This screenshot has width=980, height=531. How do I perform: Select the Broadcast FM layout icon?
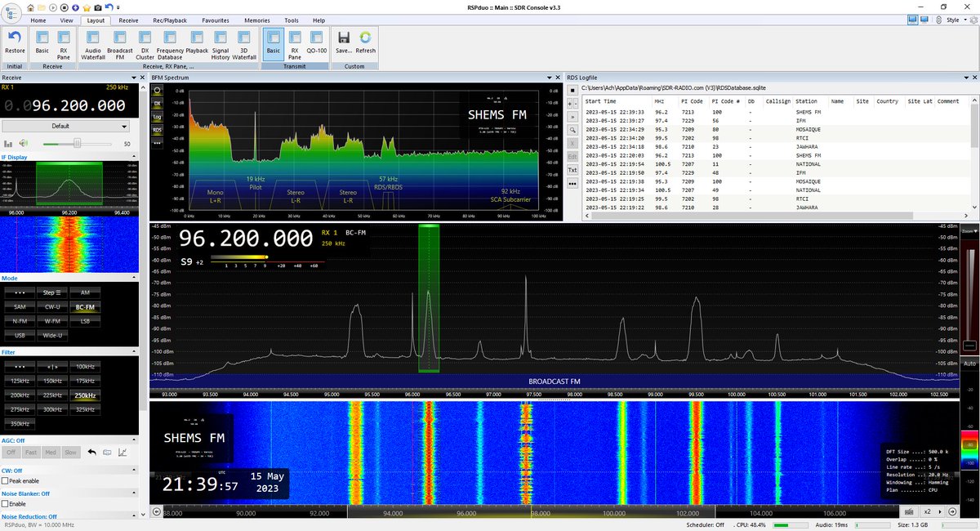pyautogui.click(x=120, y=38)
